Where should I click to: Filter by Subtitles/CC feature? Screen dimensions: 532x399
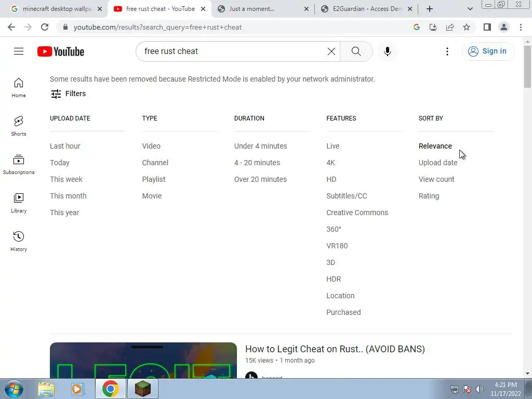coord(347,196)
